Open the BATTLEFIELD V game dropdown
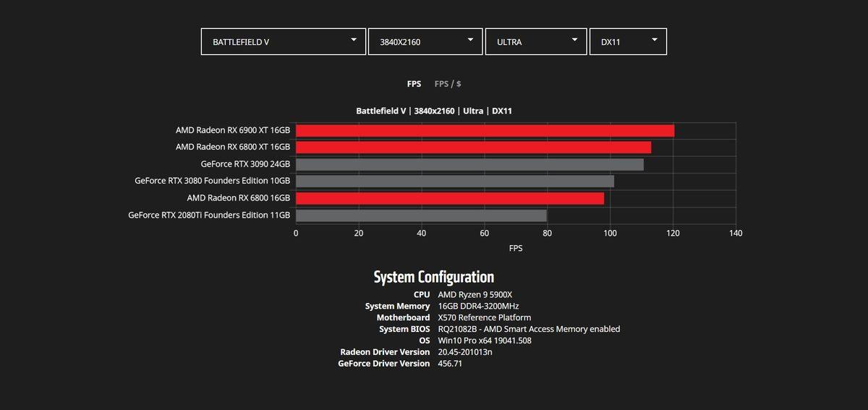The width and height of the screenshot is (868, 410). 284,41
